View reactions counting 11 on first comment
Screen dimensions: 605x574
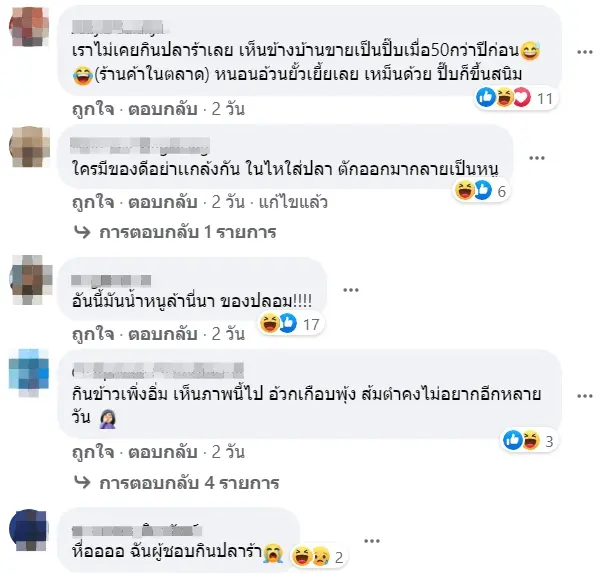(x=515, y=98)
